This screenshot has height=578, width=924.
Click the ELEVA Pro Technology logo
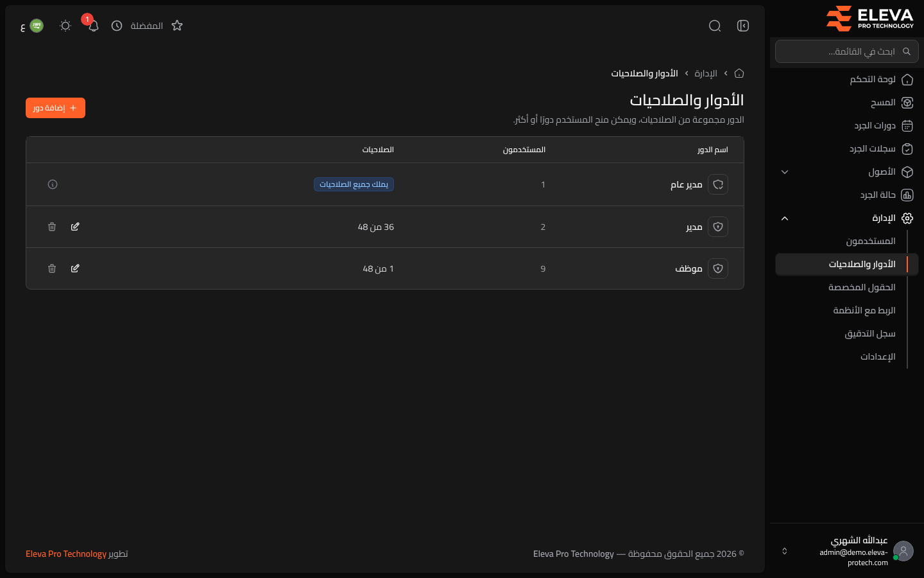pyautogui.click(x=869, y=19)
